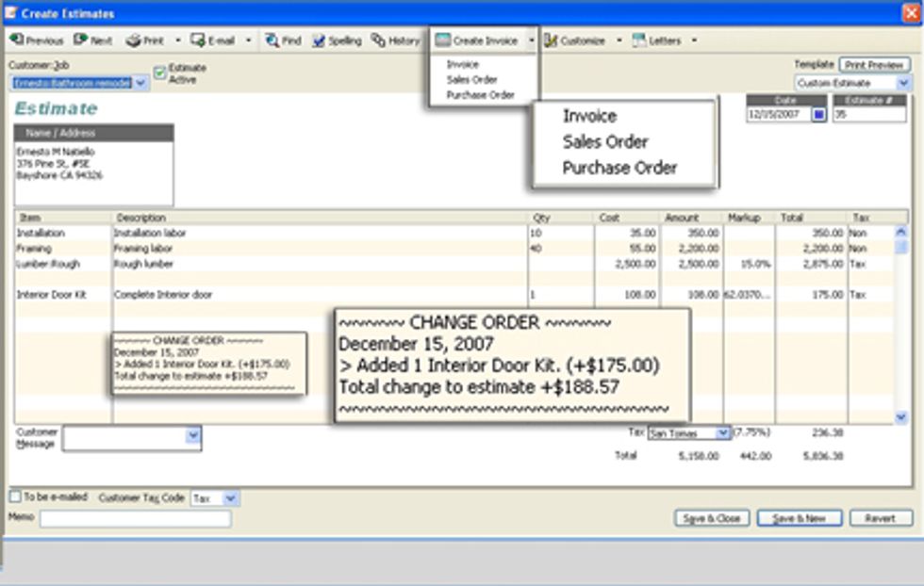The image size is (924, 586).
Task: Click the Revert button
Action: pyautogui.click(x=881, y=518)
